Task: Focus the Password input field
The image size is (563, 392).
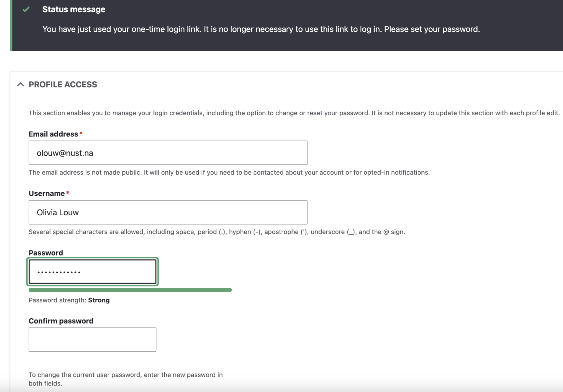Action: click(92, 272)
